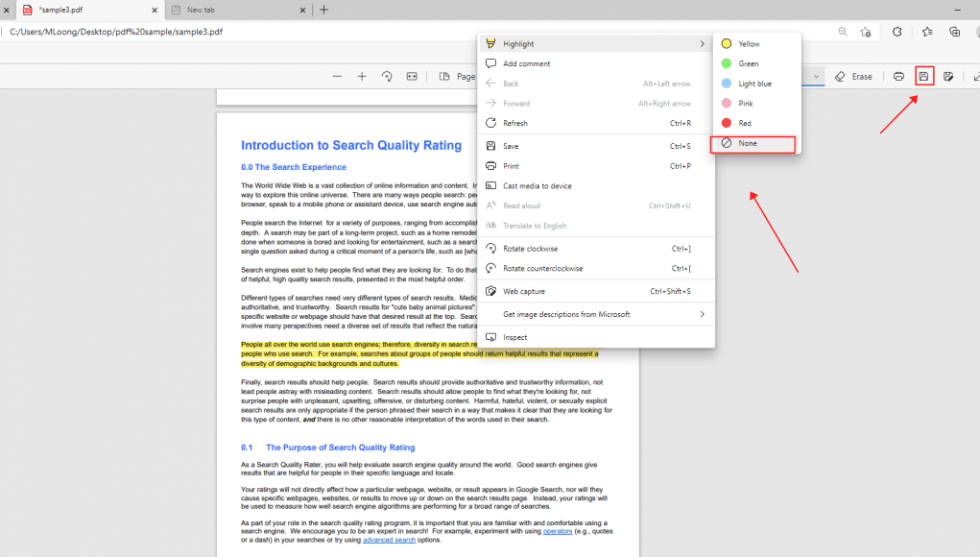The image size is (980, 557).
Task: Click the "0.0 The Search Experience" heading
Action: pos(294,167)
